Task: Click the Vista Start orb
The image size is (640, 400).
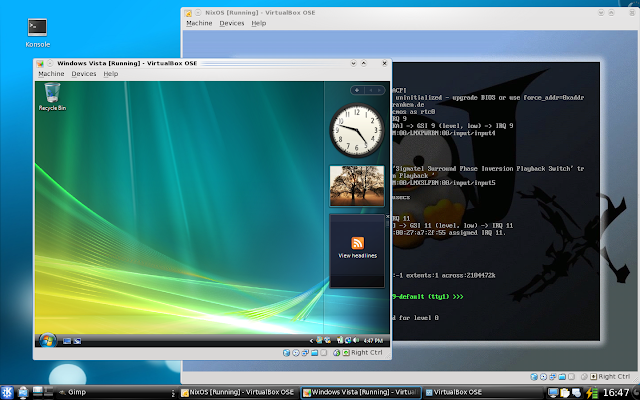Action: point(47,340)
